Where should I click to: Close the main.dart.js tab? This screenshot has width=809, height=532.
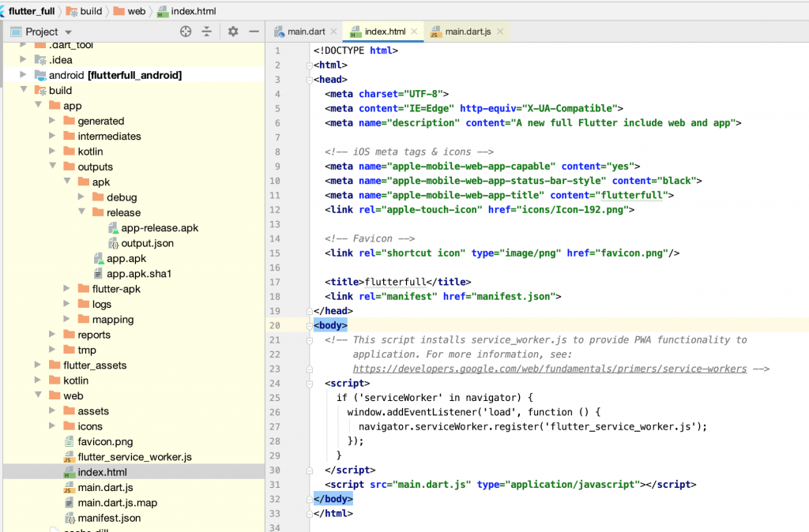(x=500, y=32)
